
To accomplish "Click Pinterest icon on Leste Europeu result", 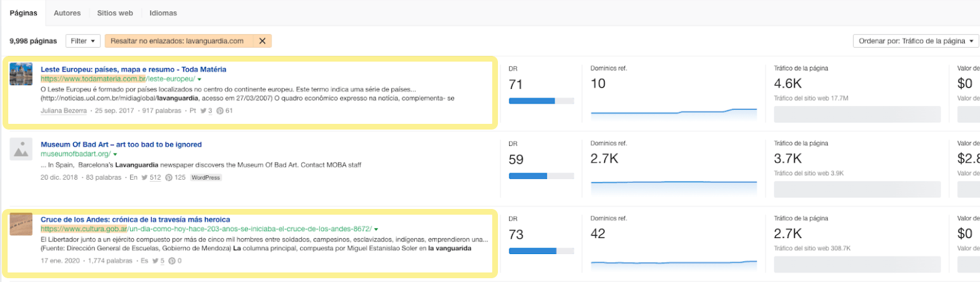I will [x=220, y=111].
